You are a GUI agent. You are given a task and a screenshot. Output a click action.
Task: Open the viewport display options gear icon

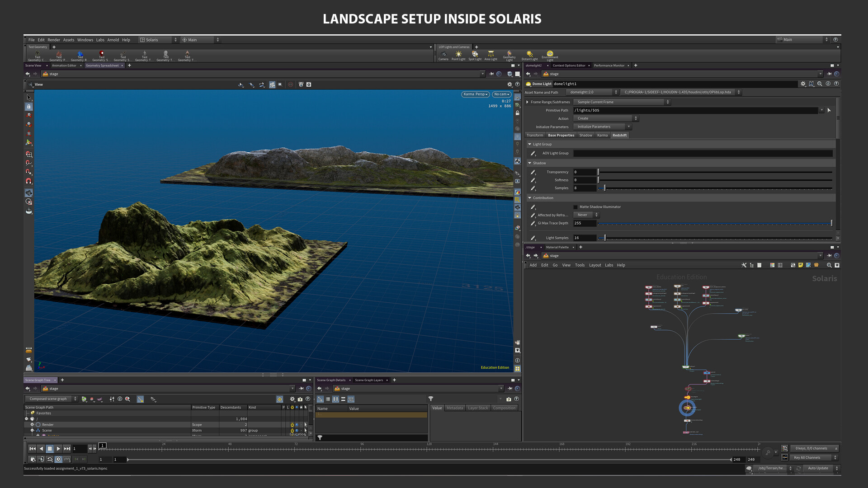pos(509,84)
